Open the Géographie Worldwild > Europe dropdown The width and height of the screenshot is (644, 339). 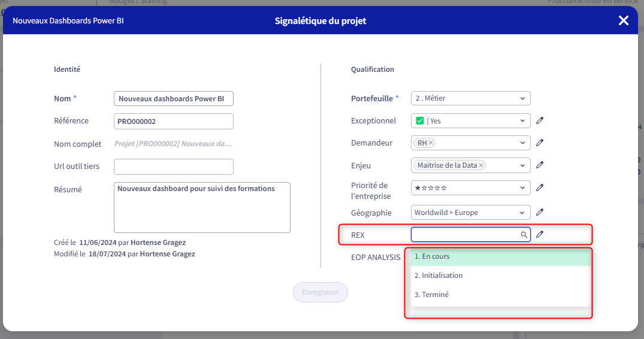[x=471, y=213]
